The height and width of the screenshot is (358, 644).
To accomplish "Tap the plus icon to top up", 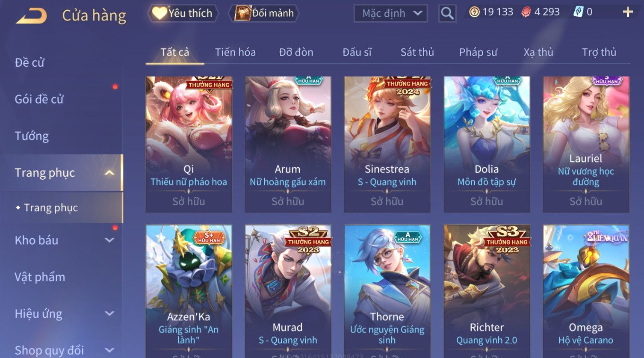I will pos(627,12).
